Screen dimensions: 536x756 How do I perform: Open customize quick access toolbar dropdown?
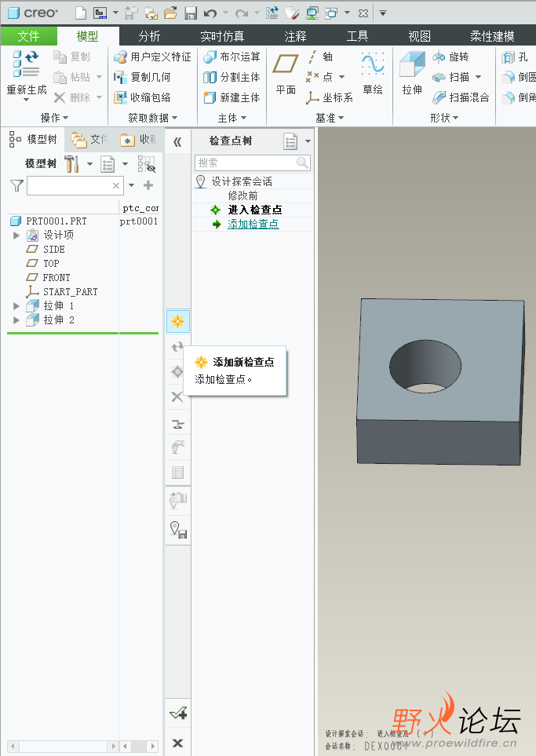click(383, 13)
